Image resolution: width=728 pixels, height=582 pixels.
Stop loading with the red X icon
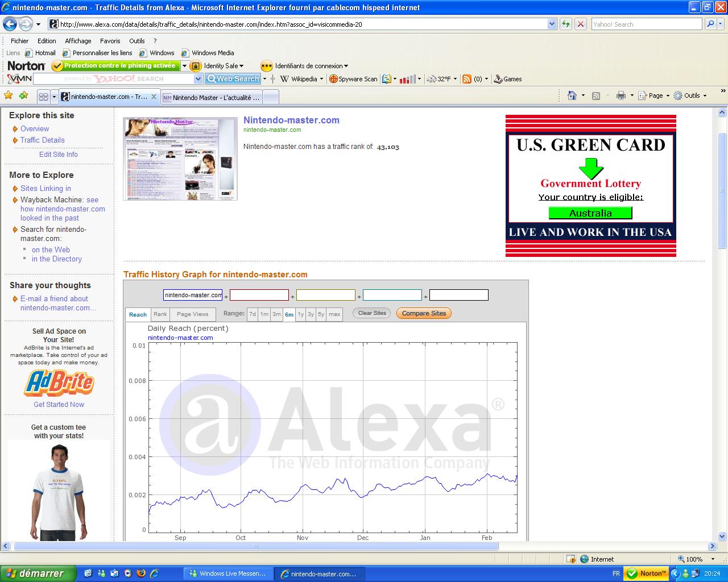click(x=580, y=24)
